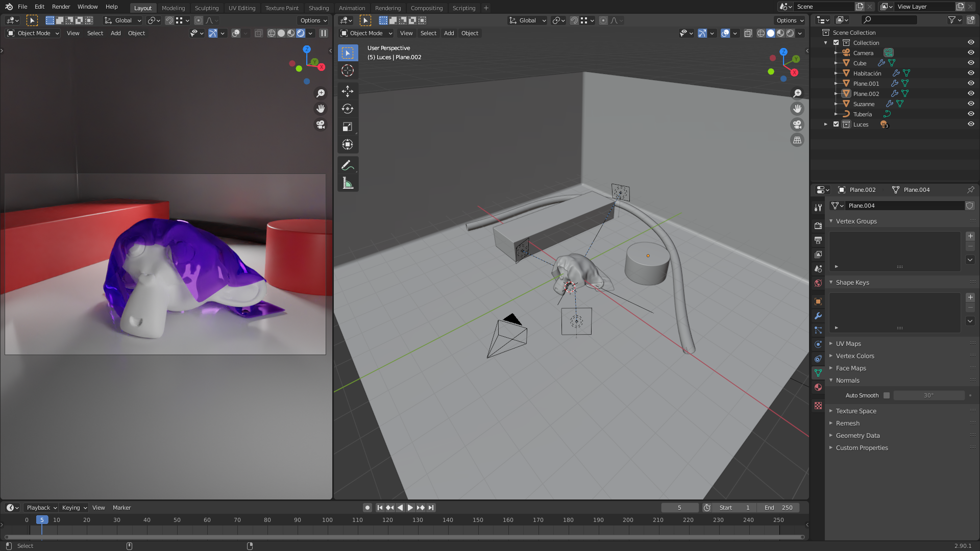Enable the Auto Smooth checkbox
The height and width of the screenshot is (551, 980).
887,395
